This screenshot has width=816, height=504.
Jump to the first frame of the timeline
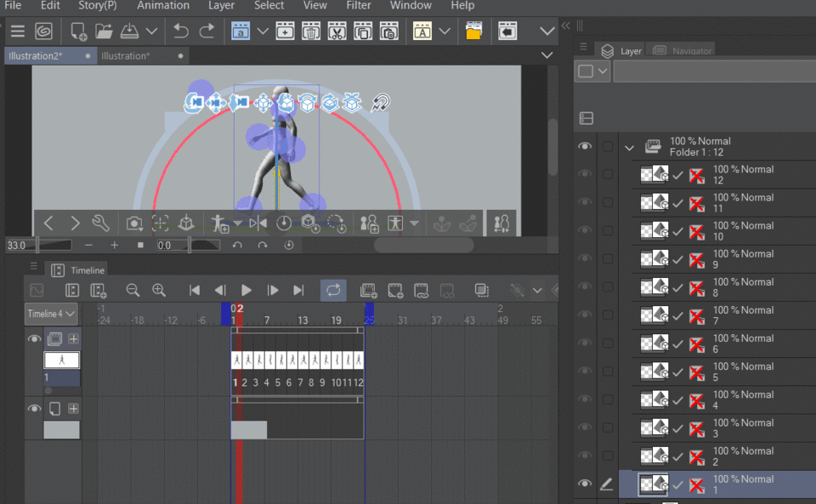pos(195,290)
